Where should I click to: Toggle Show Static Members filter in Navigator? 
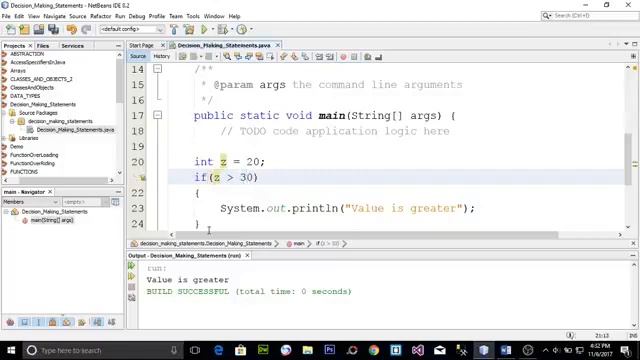pos(39,322)
